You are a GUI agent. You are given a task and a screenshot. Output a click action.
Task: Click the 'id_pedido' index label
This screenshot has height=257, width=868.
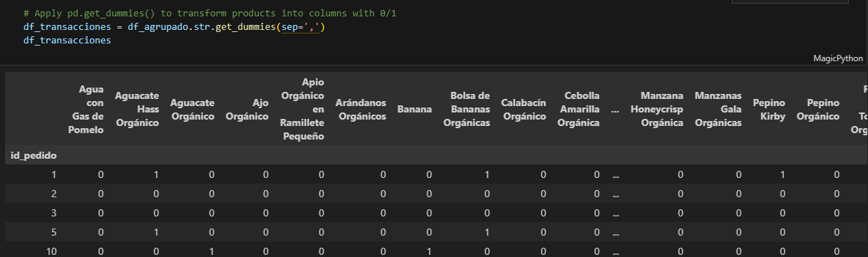(x=34, y=154)
